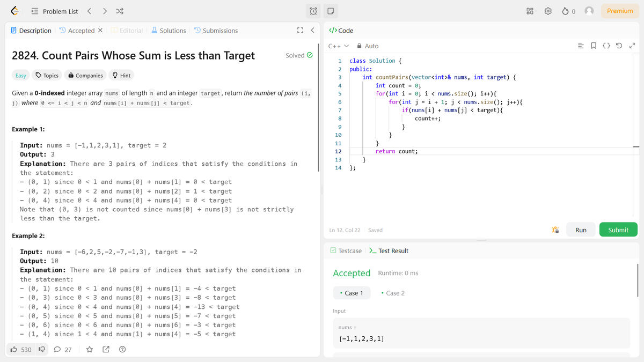
Task: Maximize the code editor panel
Action: coord(632,46)
